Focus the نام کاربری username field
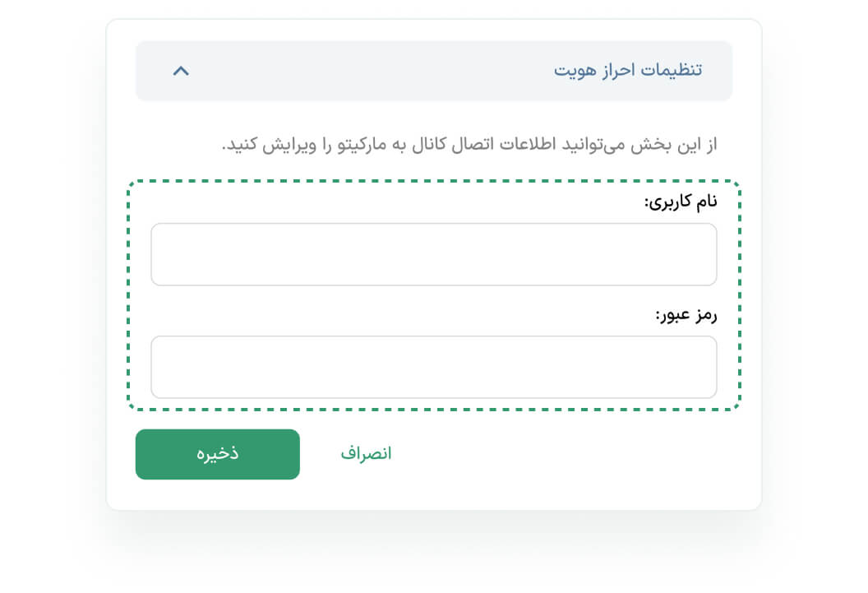Viewport: 868px width, 593px height. coord(433,254)
